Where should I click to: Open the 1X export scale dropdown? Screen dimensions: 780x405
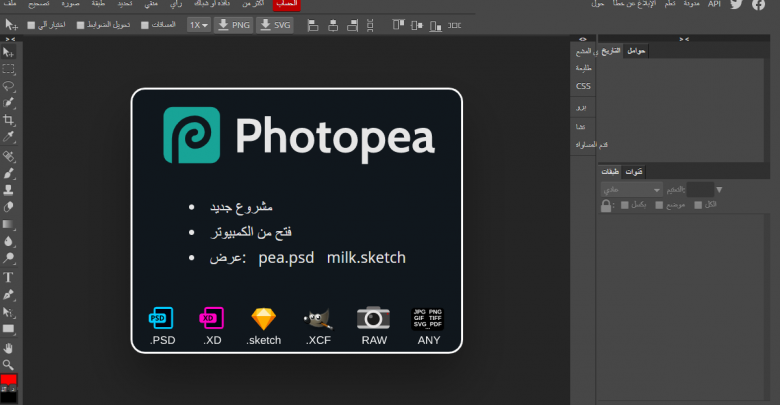198,24
